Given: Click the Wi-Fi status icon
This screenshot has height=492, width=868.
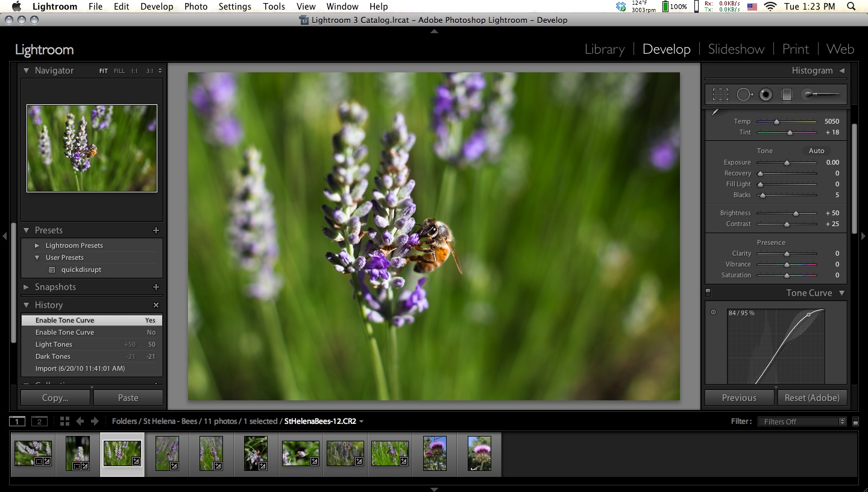Looking at the screenshot, I should 770,7.
